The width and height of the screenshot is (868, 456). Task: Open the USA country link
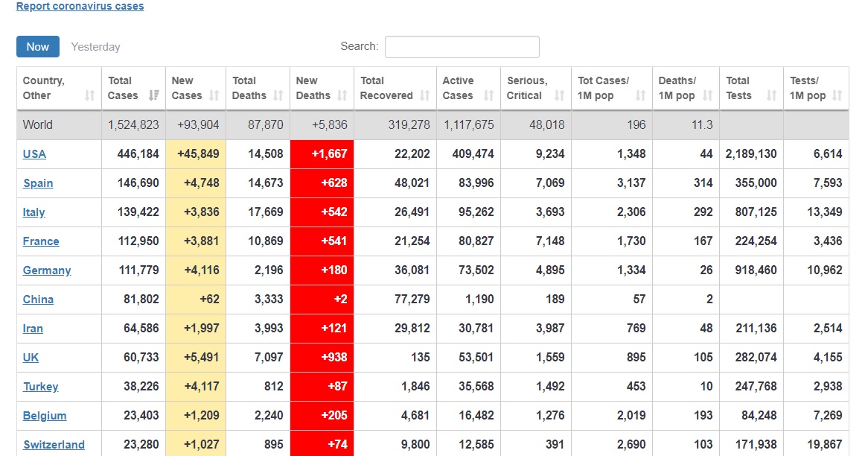(34, 154)
